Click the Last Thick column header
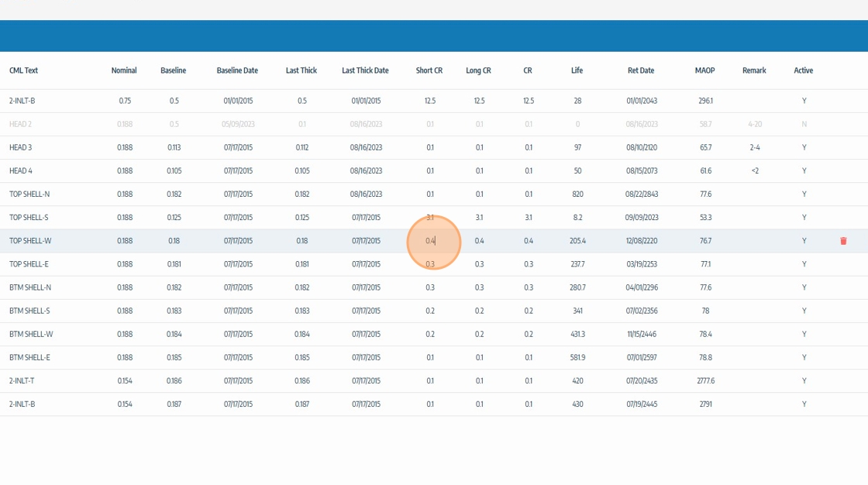 (301, 71)
